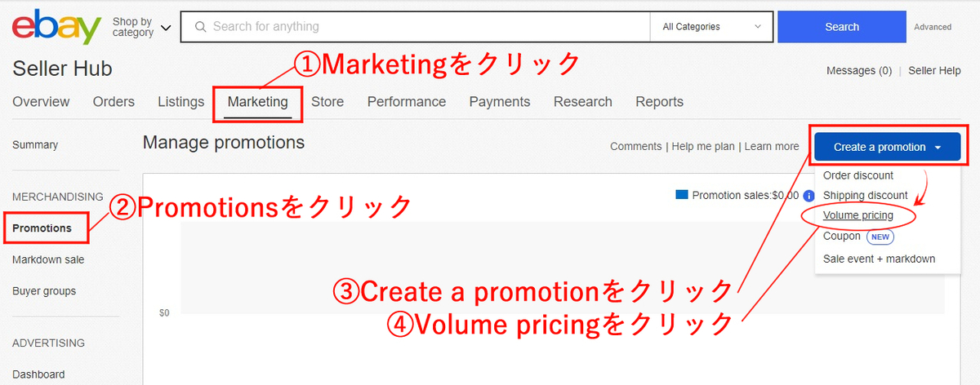Expand the All Categories combo box
This screenshot has height=385, width=980.
coord(711,27)
